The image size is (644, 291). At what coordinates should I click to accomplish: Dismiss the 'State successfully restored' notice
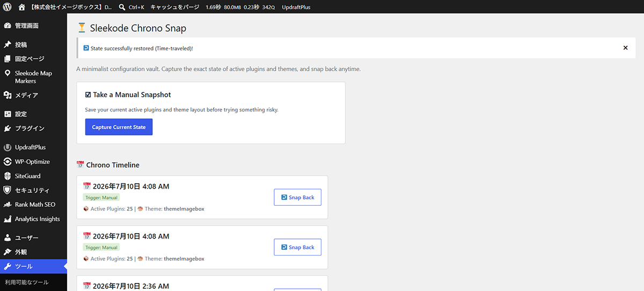[x=625, y=48]
